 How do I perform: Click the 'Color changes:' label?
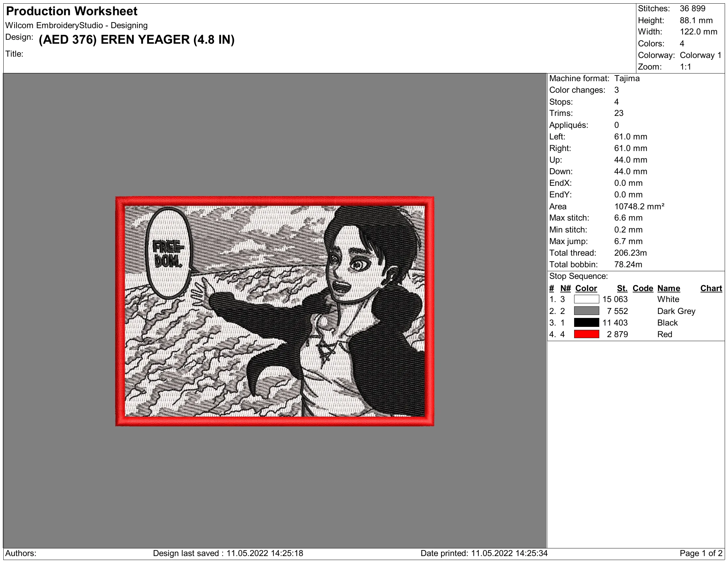tap(577, 90)
